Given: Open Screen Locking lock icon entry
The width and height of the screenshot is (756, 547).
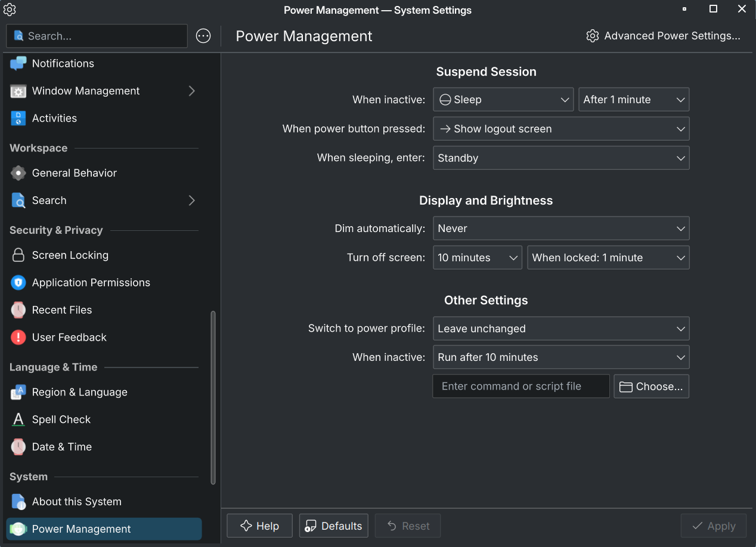Looking at the screenshot, I should 18,255.
